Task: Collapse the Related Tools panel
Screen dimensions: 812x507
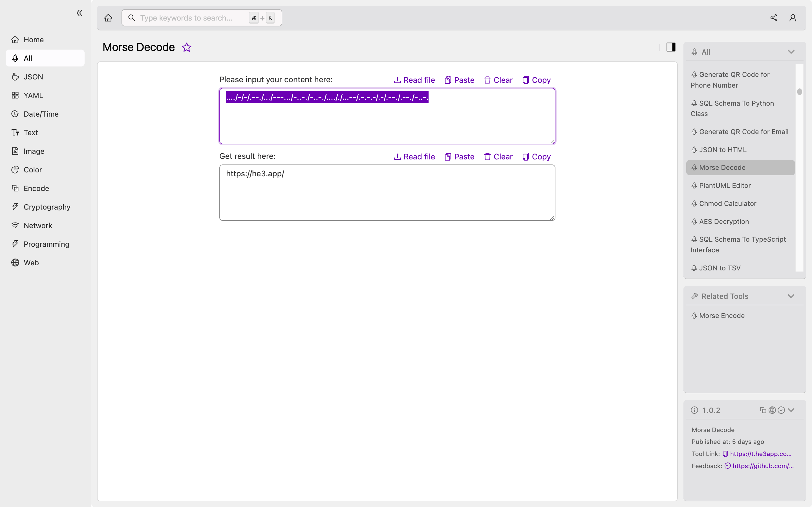Action: pyautogui.click(x=791, y=296)
